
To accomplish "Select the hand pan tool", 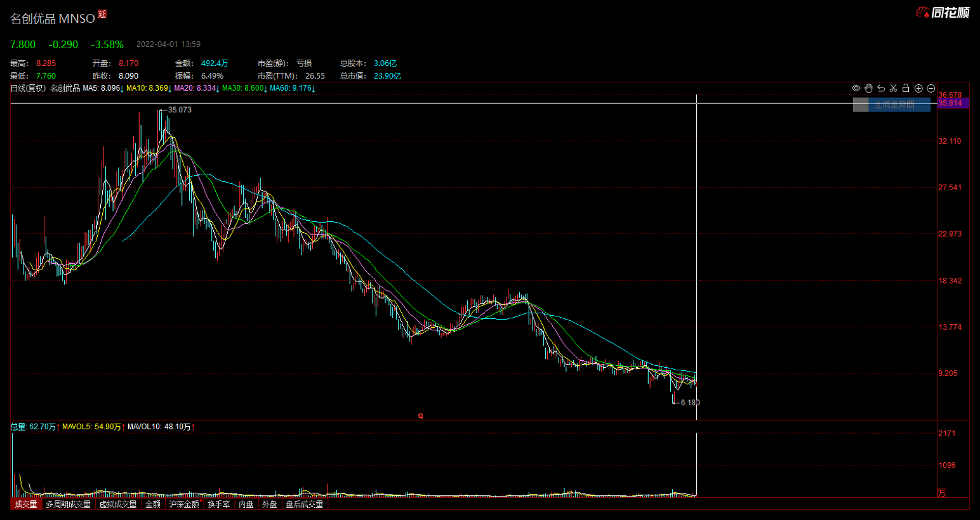I will point(868,88).
